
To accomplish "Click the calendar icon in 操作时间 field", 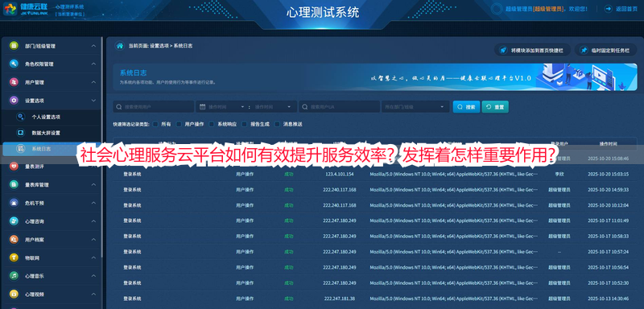I will click(203, 107).
